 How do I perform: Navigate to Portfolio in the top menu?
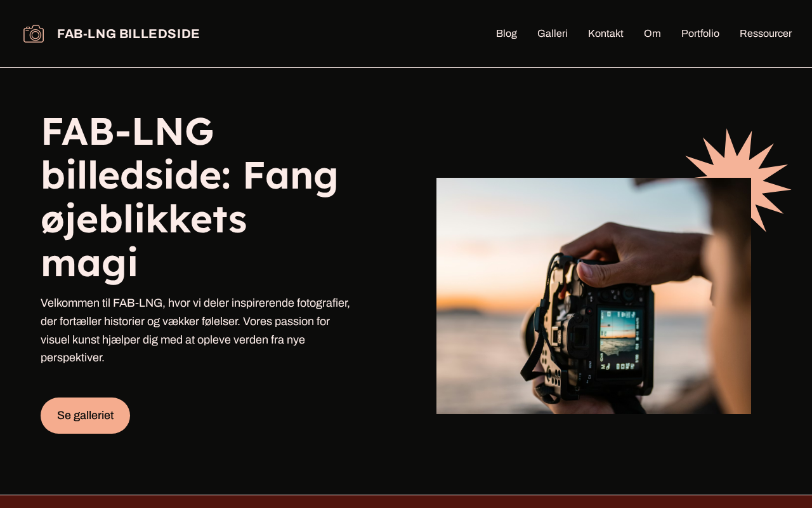point(700,34)
